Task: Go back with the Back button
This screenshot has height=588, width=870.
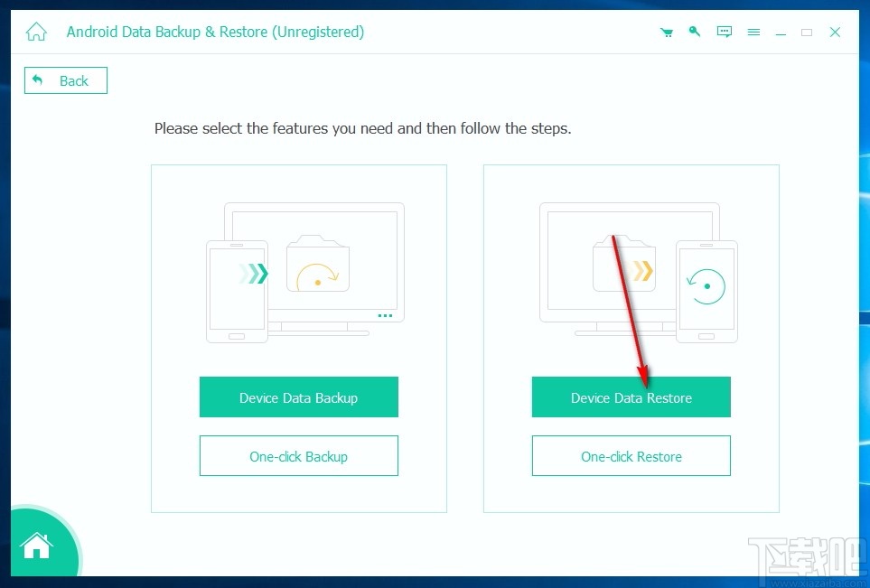Action: [65, 80]
